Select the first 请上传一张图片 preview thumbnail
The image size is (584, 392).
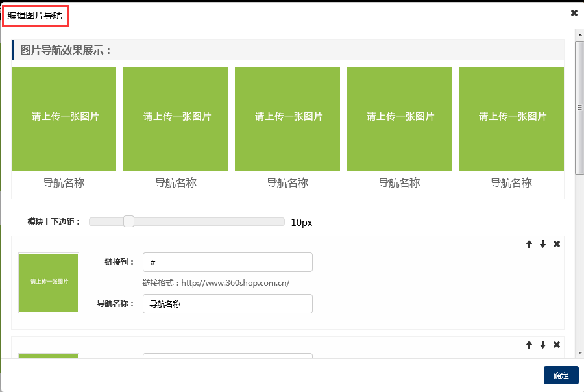[x=64, y=119]
